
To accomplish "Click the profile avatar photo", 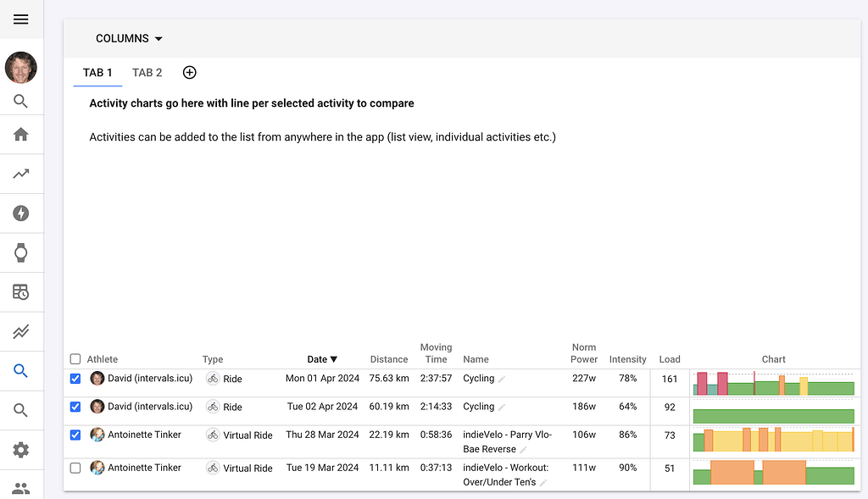I will click(x=20, y=68).
